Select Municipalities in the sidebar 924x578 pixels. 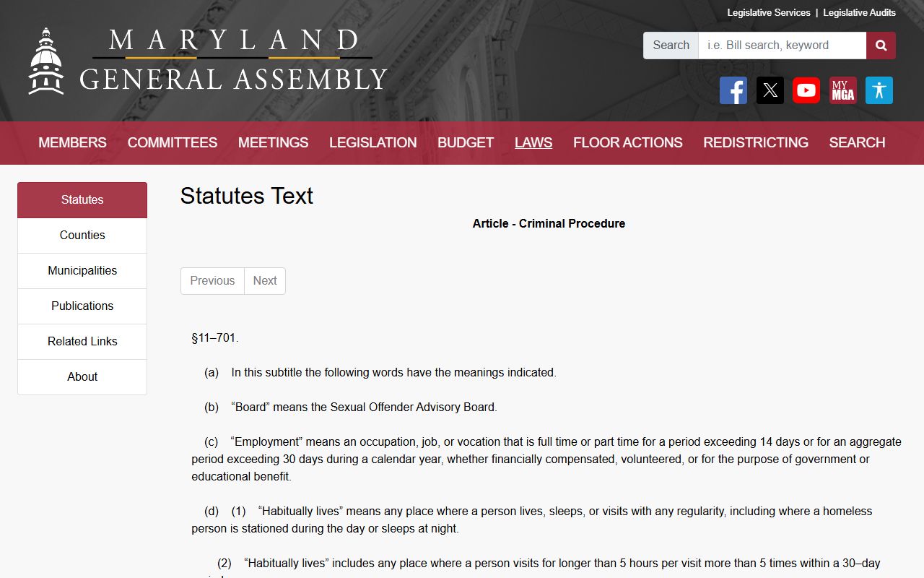(82, 271)
